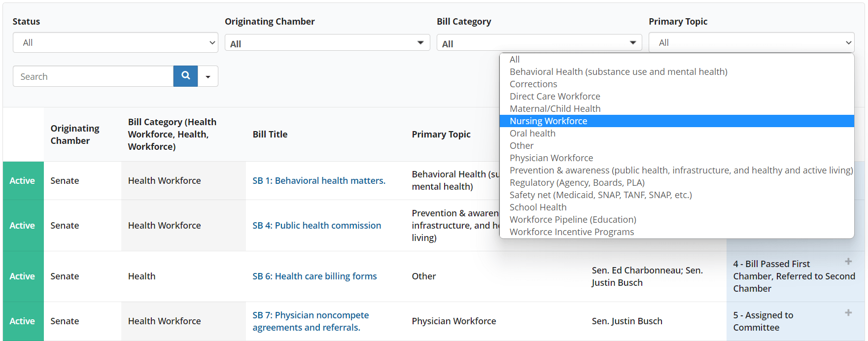
Task: Expand the SB 7 status row plus icon
Action: coord(848,313)
